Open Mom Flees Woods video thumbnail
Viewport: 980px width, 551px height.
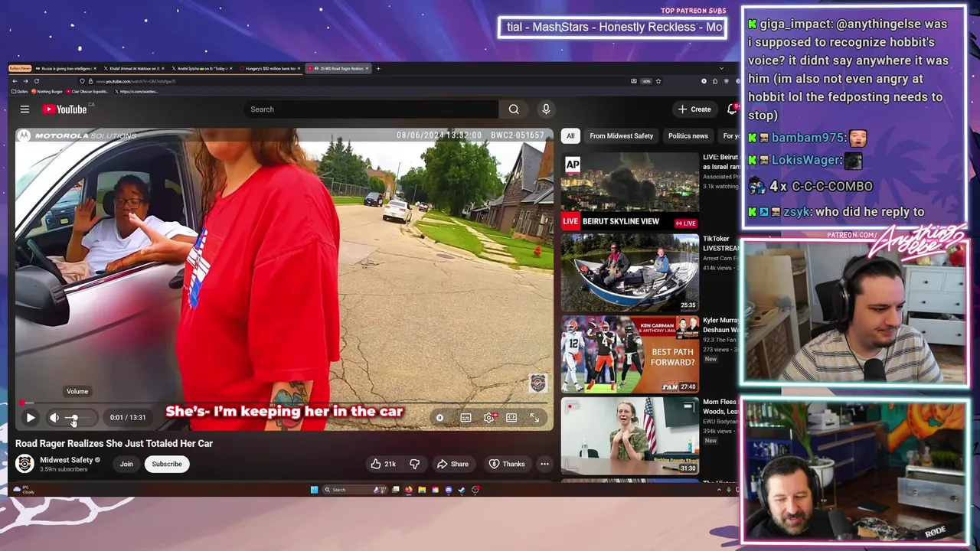tap(630, 435)
